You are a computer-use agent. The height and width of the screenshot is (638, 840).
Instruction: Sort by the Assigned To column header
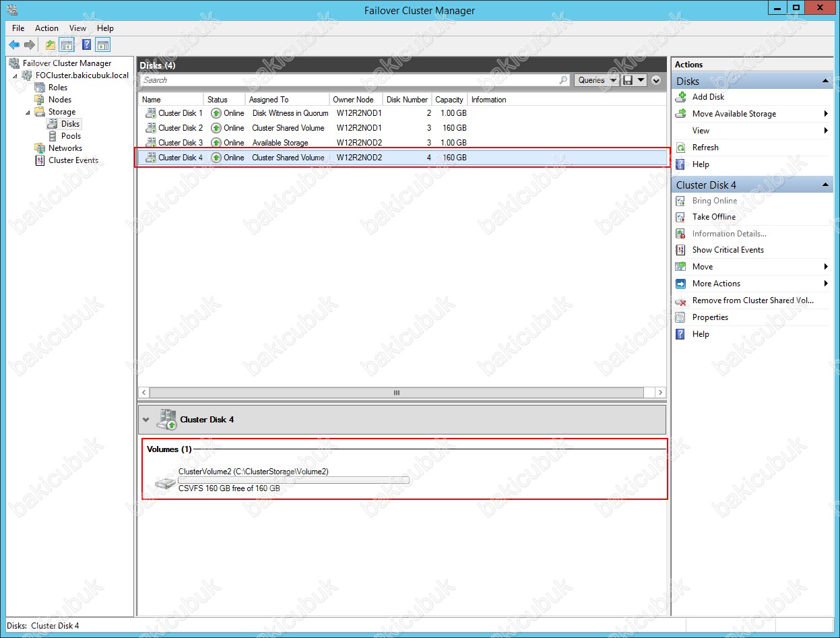coord(288,100)
